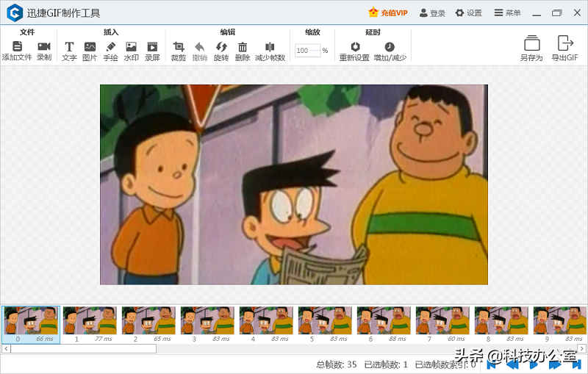Delete frame with 删除 trash icon
The width and height of the screenshot is (588, 374).
coord(243,47)
